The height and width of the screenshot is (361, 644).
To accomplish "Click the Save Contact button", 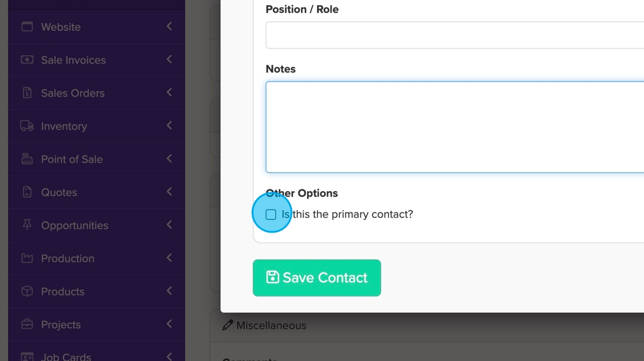I will 317,278.
